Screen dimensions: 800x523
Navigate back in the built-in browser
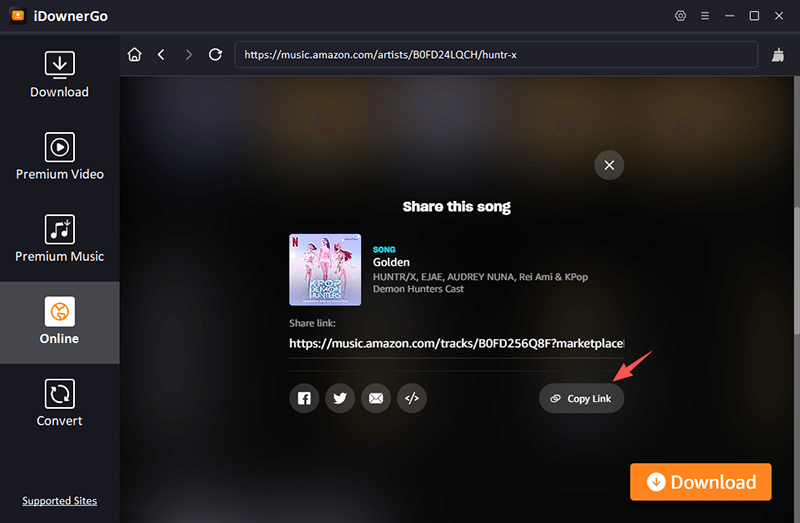(x=162, y=54)
